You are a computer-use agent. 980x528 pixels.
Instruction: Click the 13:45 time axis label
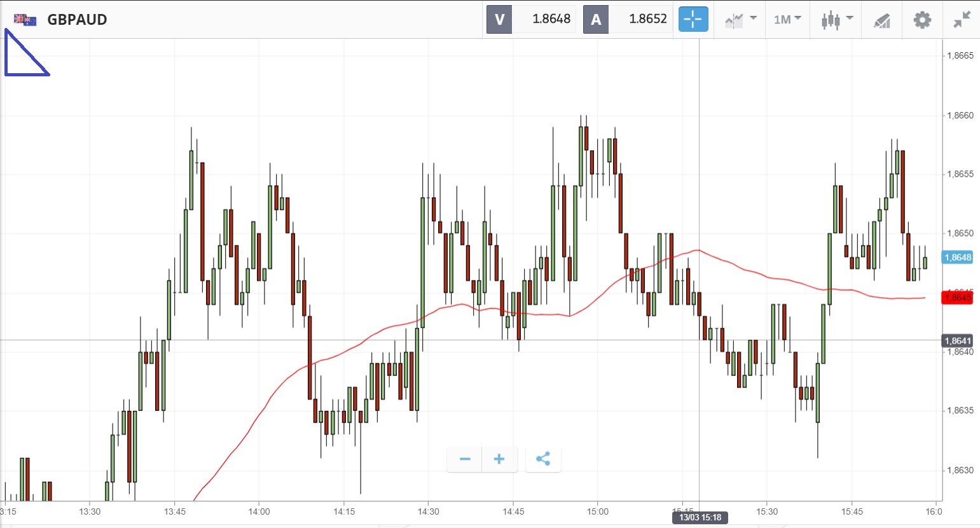(175, 511)
